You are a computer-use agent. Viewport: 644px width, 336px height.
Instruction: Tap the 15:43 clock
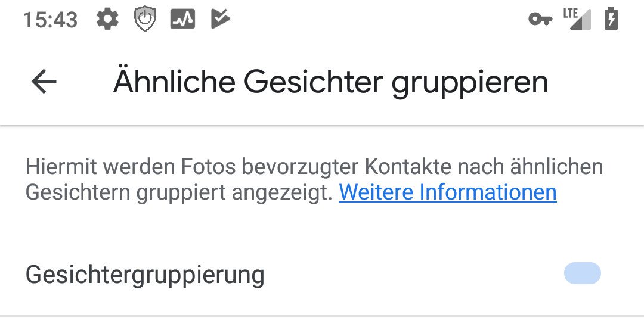(50, 20)
